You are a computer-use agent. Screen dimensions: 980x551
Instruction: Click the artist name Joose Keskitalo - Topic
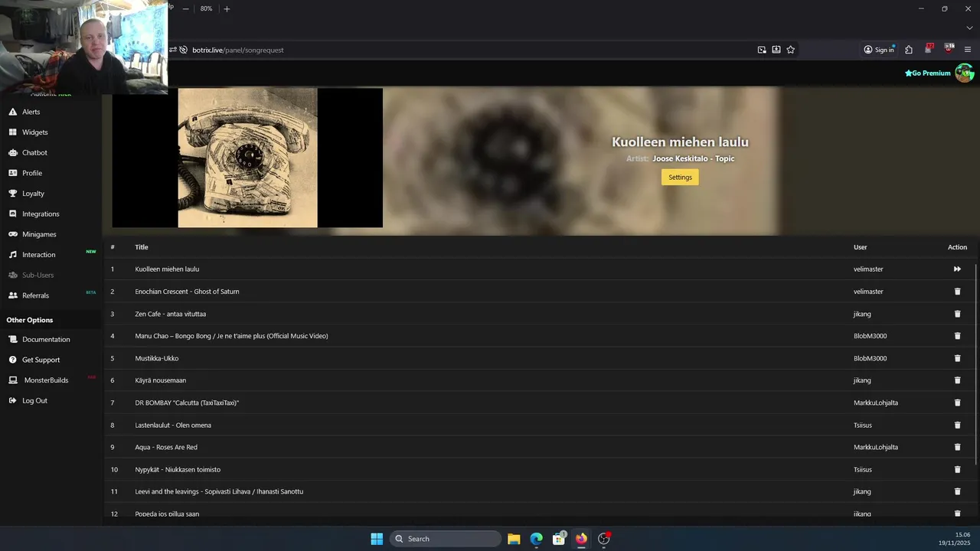point(694,158)
